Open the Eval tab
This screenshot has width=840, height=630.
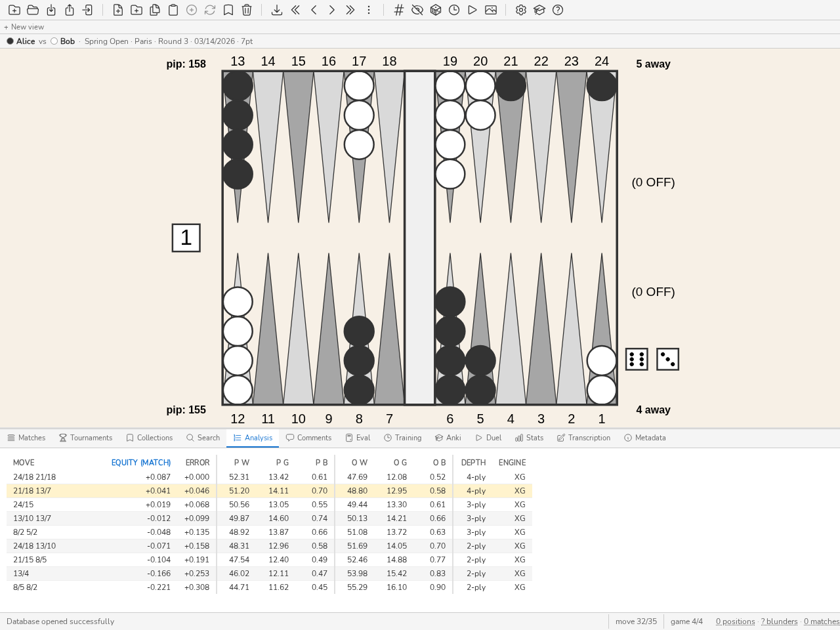(x=358, y=438)
